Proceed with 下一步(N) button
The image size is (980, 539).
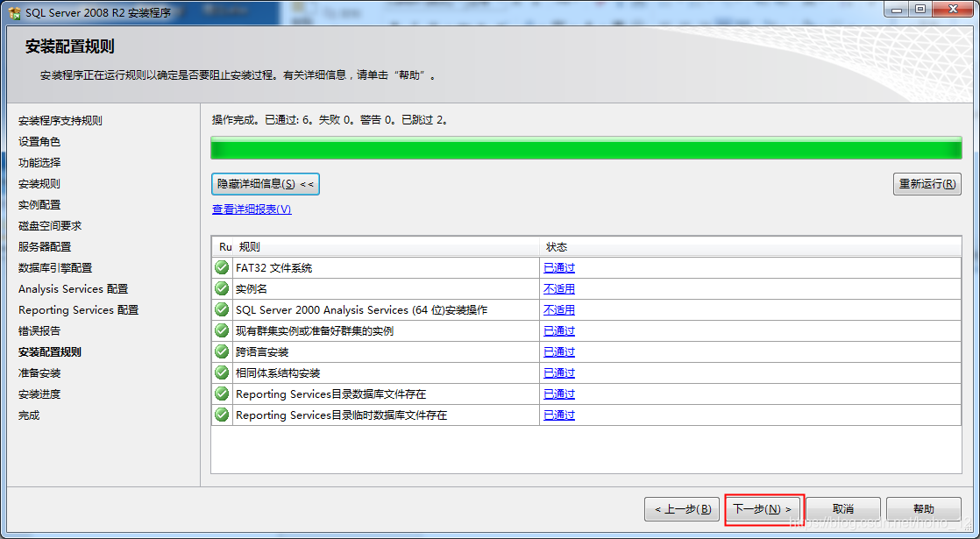pyautogui.click(x=763, y=509)
